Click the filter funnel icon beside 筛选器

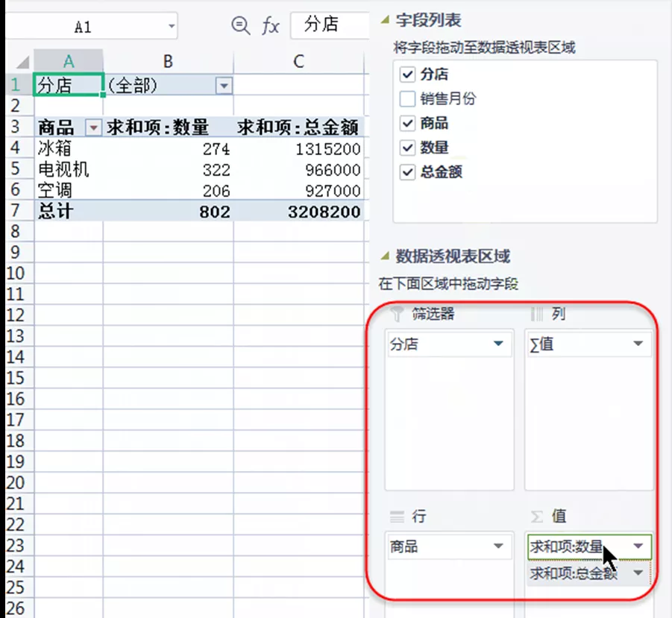397,314
